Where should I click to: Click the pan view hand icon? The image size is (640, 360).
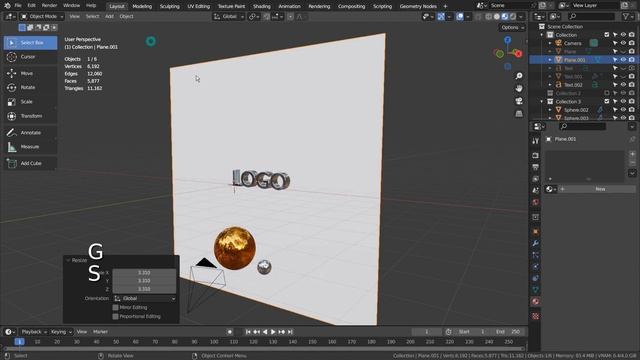click(519, 89)
